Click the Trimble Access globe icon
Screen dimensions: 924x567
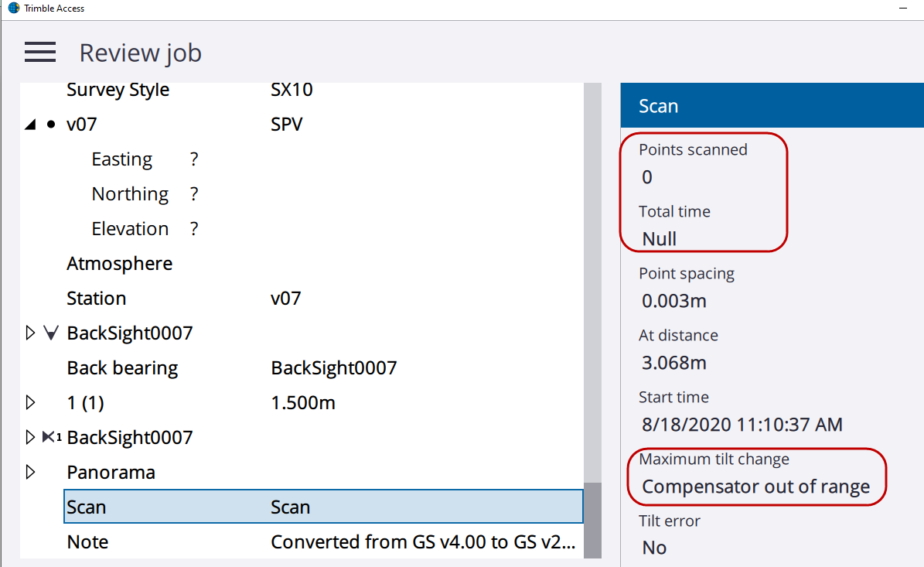[x=13, y=9]
